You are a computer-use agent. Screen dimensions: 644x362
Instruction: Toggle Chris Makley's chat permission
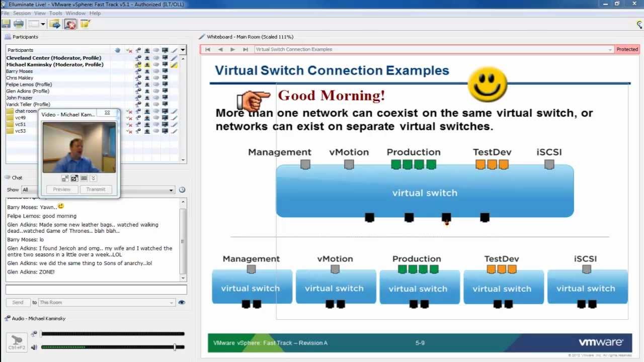tap(156, 78)
